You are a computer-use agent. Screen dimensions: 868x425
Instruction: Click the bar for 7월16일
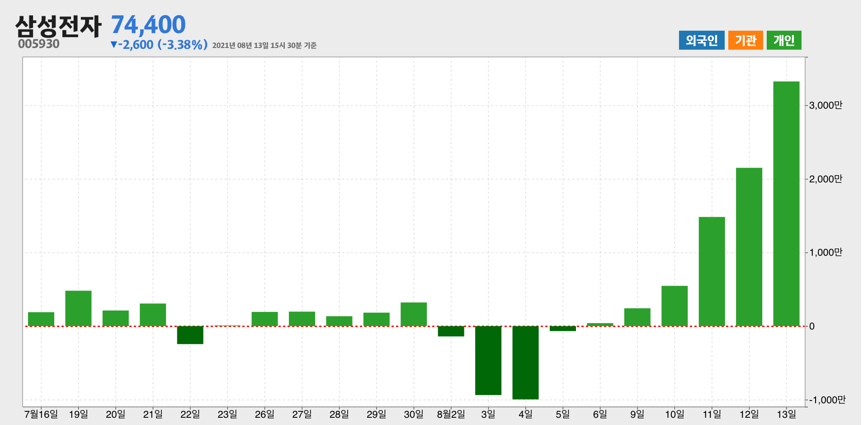[41, 319]
